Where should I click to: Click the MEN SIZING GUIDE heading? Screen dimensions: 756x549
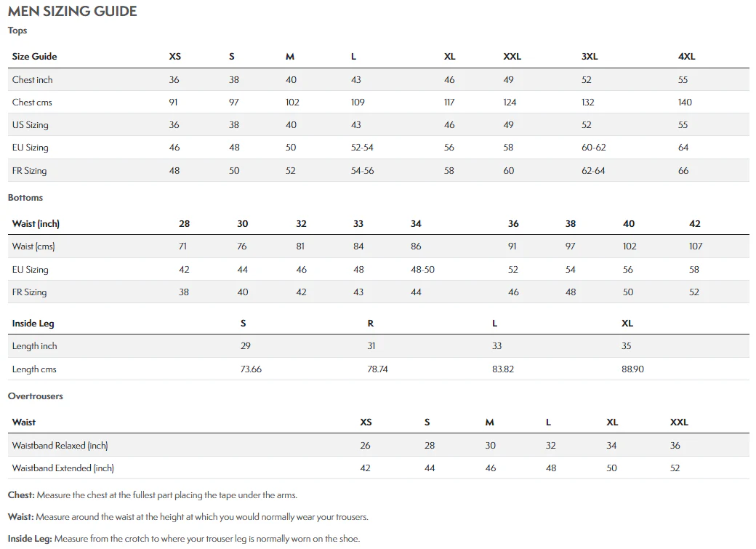72,11
